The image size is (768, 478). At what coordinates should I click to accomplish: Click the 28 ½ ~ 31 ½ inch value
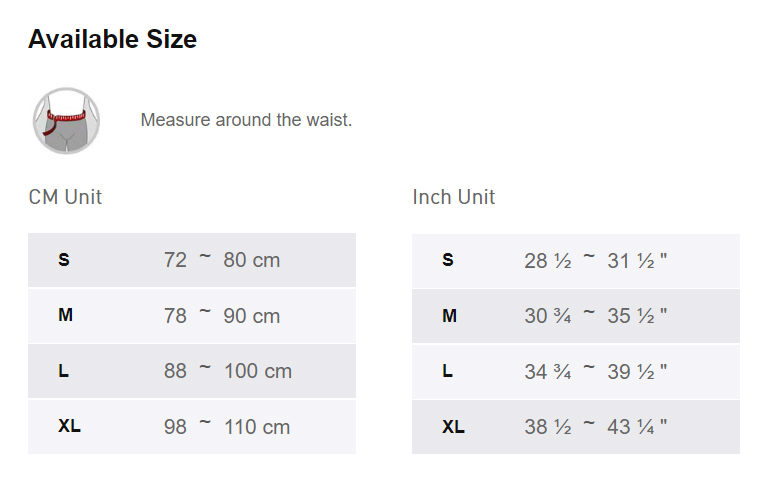coord(596,261)
